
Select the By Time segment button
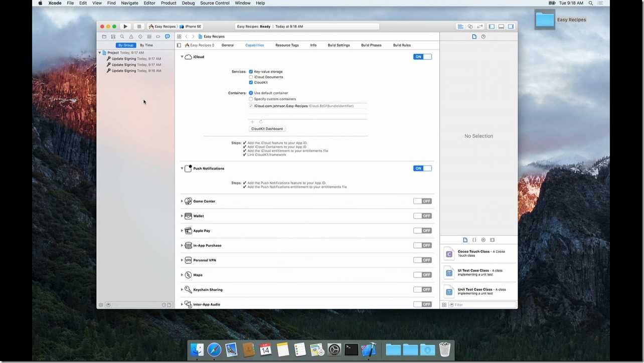146,45
